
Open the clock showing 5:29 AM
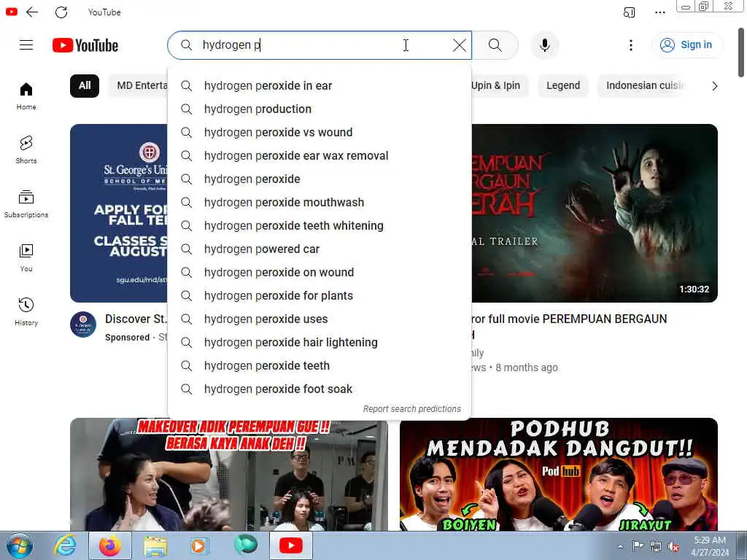tap(709, 546)
